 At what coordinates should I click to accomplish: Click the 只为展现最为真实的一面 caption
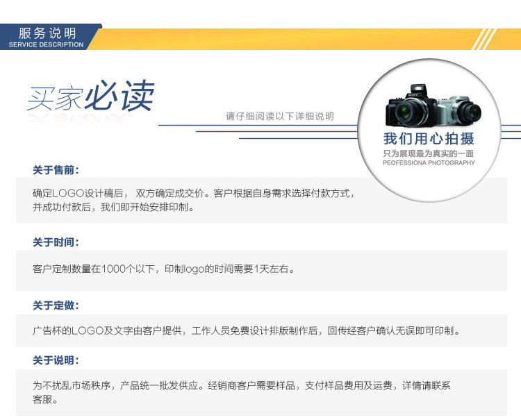point(429,153)
